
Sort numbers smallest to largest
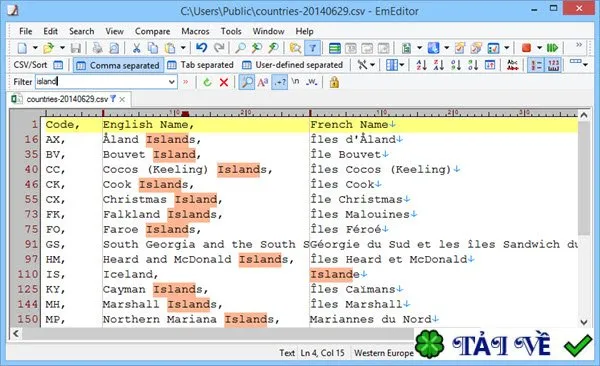tap(456, 65)
